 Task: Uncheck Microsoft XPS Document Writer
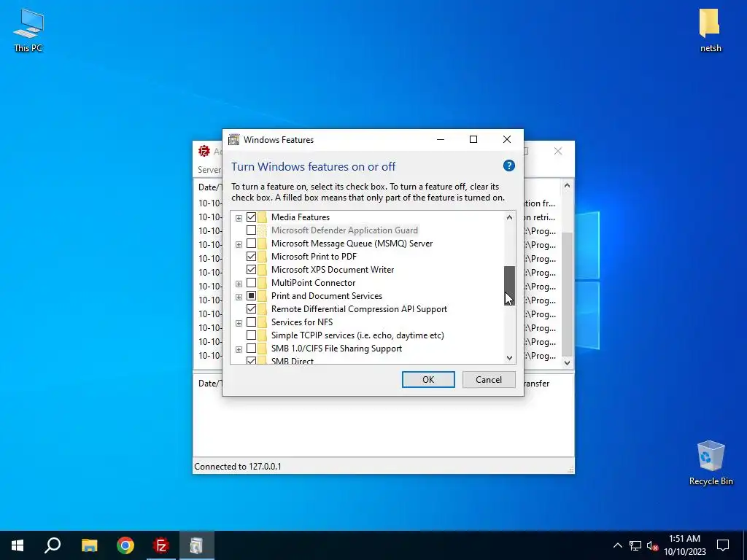(251, 270)
